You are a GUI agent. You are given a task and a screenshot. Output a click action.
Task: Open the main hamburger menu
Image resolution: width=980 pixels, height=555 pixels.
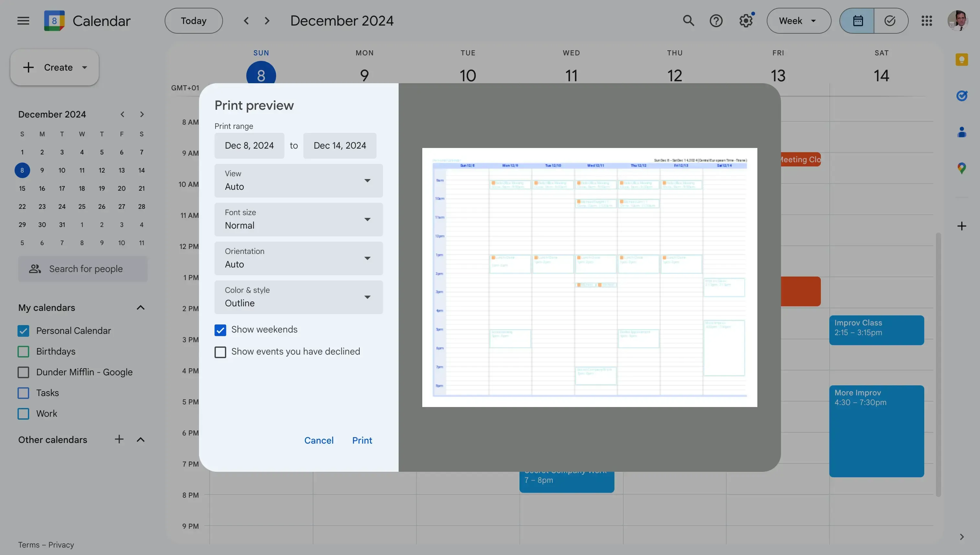[23, 21]
